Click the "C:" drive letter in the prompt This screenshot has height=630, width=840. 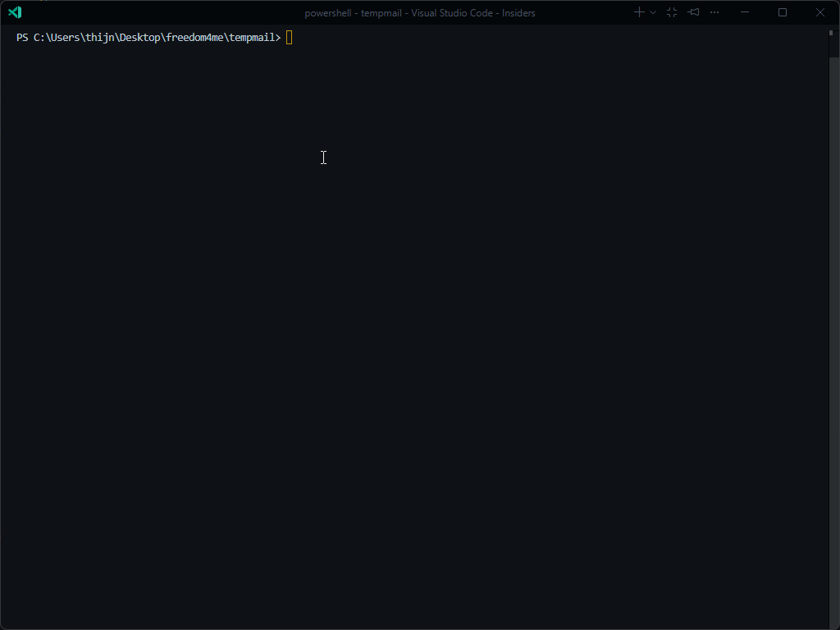pos(39,38)
